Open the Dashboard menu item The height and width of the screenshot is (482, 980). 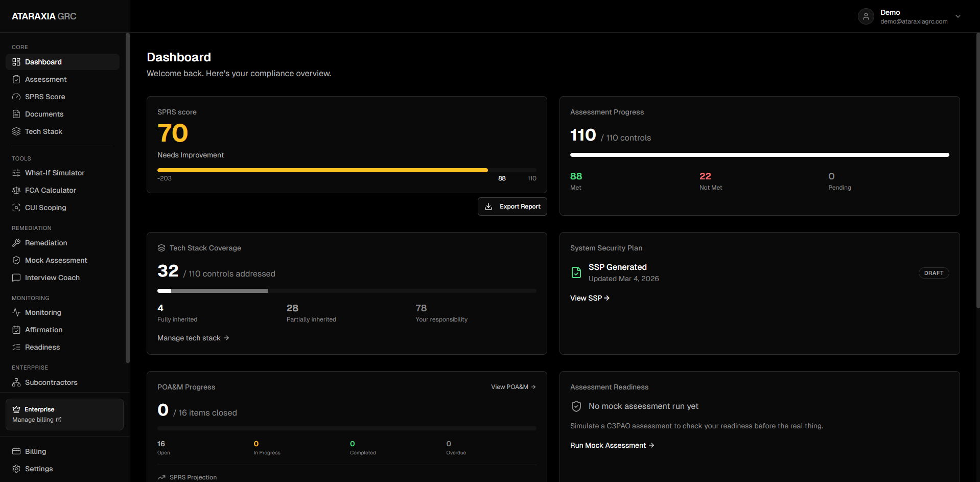pos(63,62)
